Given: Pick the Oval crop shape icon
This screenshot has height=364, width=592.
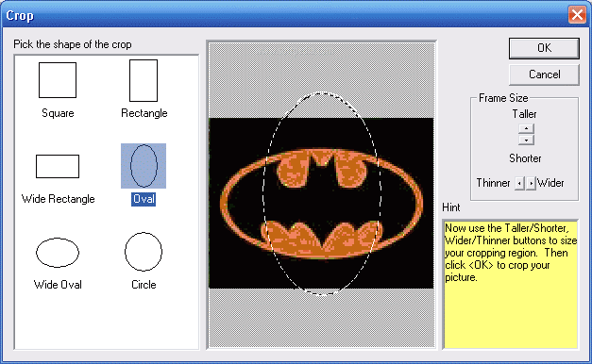Looking at the screenshot, I should click(144, 166).
